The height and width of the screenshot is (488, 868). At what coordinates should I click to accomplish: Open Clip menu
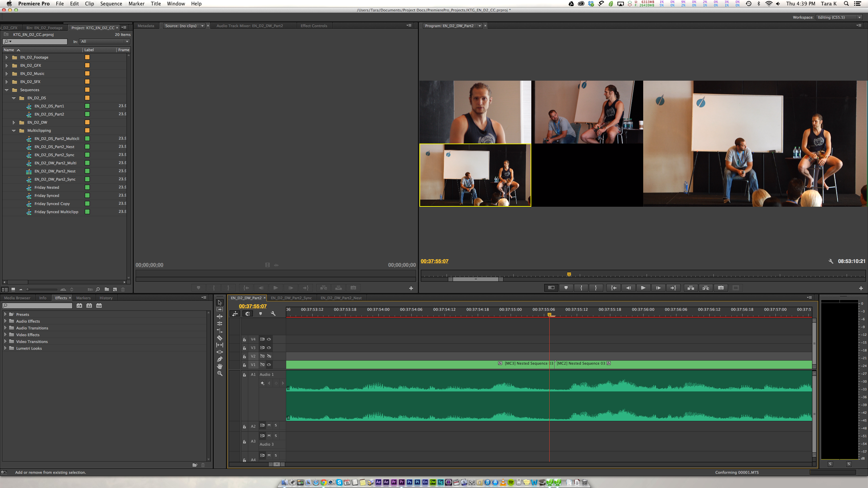(x=90, y=4)
